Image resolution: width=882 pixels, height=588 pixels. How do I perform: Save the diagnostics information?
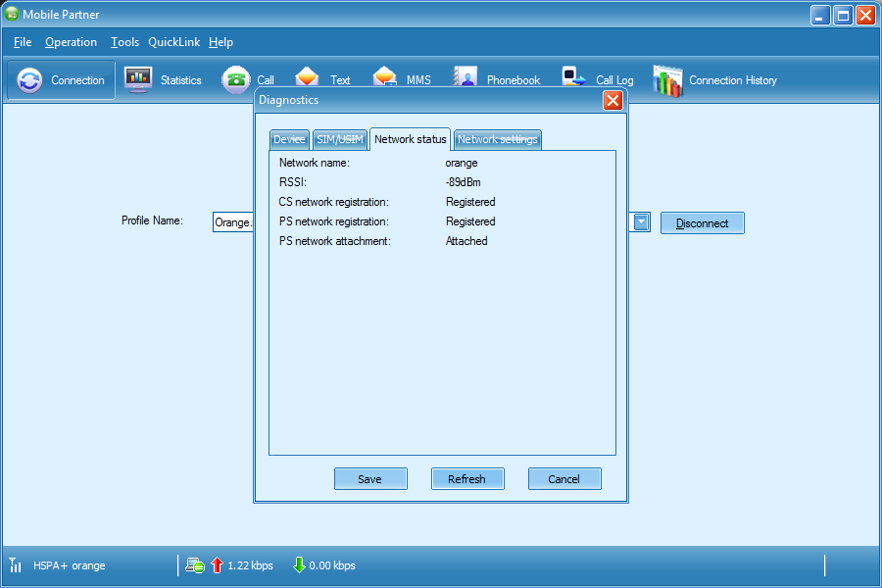[370, 479]
